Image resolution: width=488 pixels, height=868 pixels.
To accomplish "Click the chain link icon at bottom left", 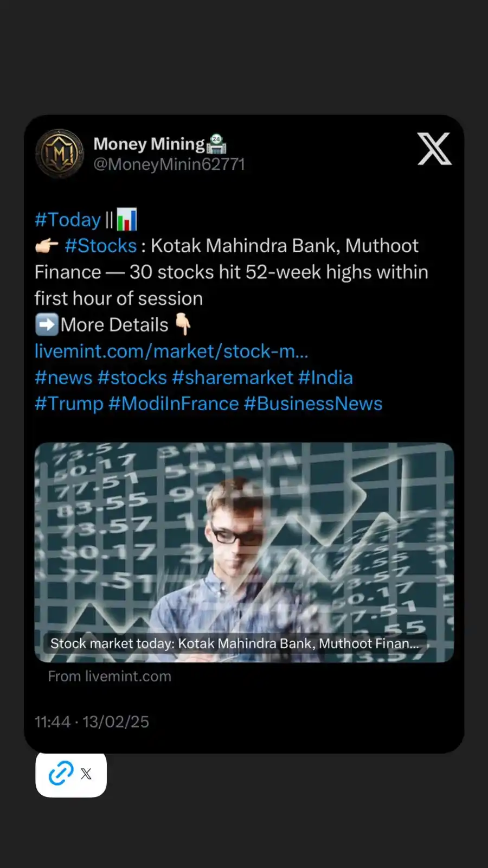I will pyautogui.click(x=61, y=773).
